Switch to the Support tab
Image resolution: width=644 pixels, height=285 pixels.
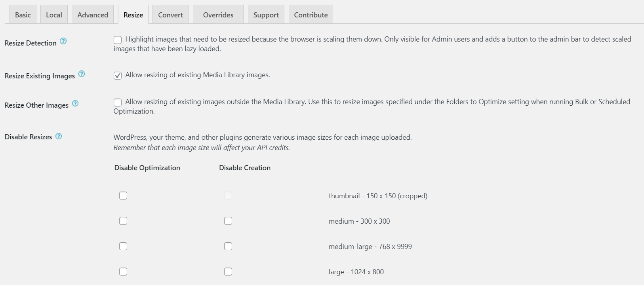coord(266,15)
